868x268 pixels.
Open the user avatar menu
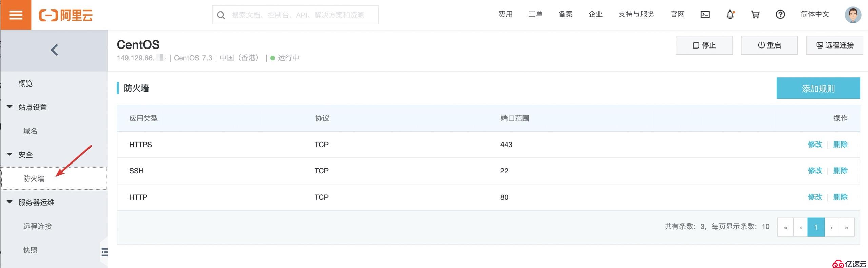click(853, 15)
